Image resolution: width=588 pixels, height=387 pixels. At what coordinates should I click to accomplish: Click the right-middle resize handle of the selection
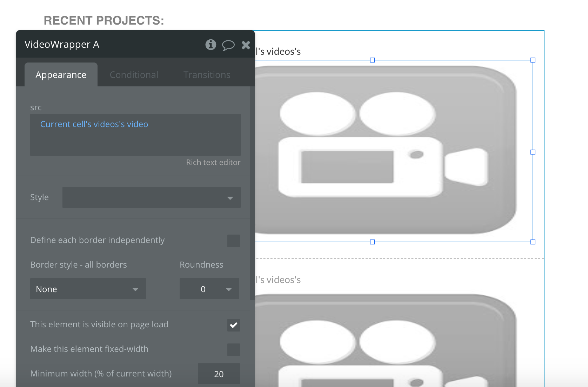[533, 152]
